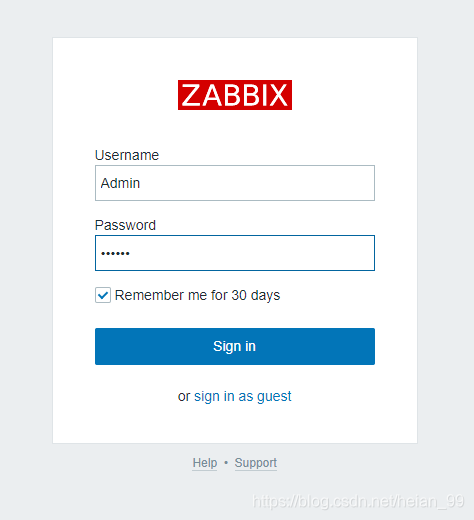Click the blue checkmark icon
Screen dimensions: 474x520
[x=103, y=295]
